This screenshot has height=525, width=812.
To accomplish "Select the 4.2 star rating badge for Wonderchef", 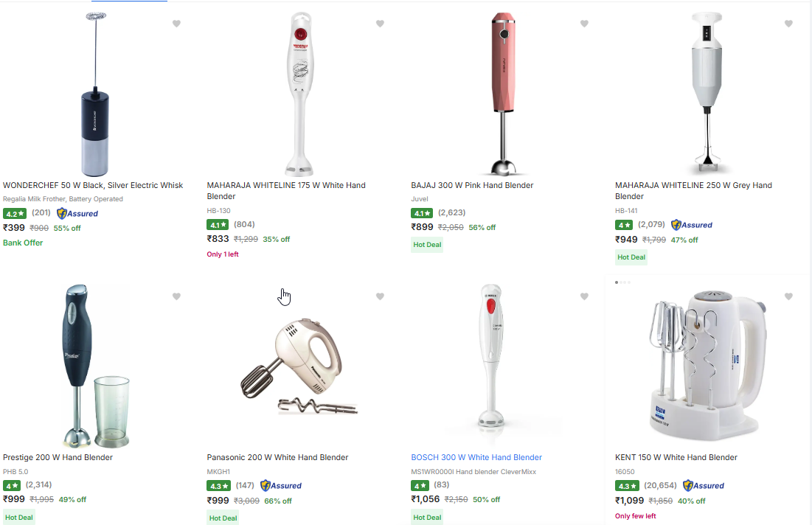I will coord(14,214).
